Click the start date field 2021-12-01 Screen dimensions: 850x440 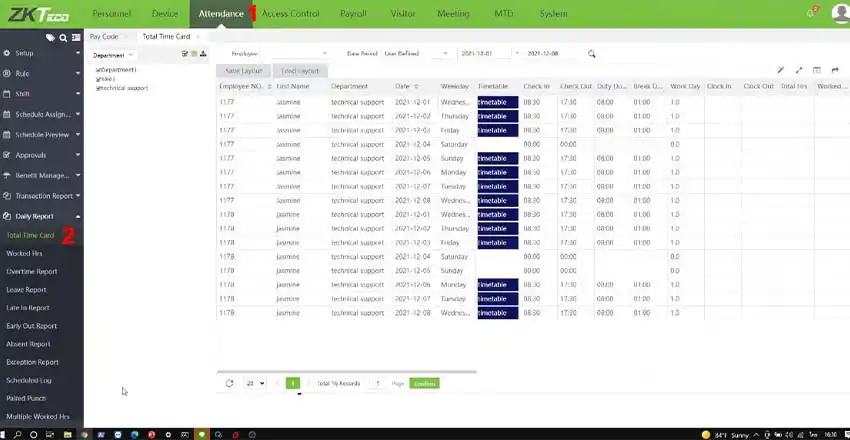(x=484, y=54)
